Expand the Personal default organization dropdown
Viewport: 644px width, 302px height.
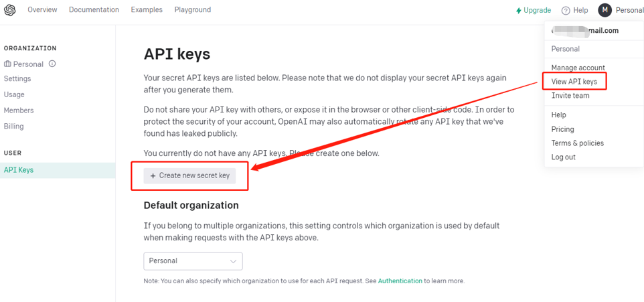coord(193,261)
